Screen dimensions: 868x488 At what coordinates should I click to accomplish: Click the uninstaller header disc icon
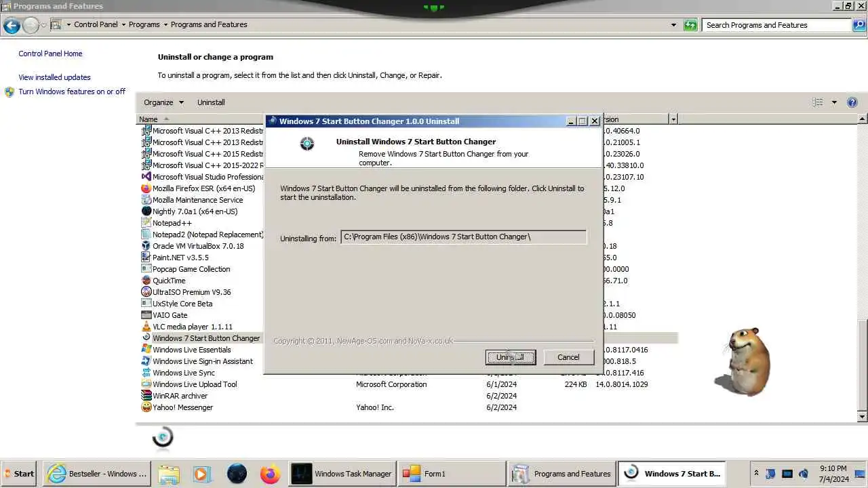click(x=307, y=143)
